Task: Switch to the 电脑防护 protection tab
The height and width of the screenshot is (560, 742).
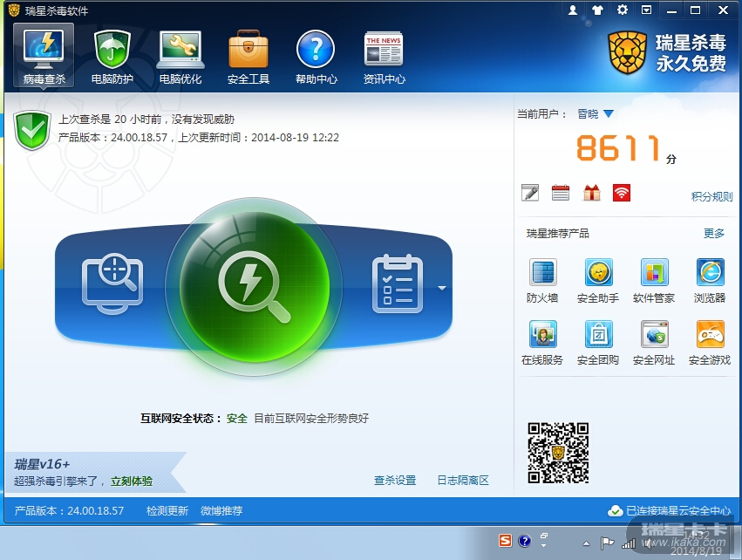Action: point(112,56)
